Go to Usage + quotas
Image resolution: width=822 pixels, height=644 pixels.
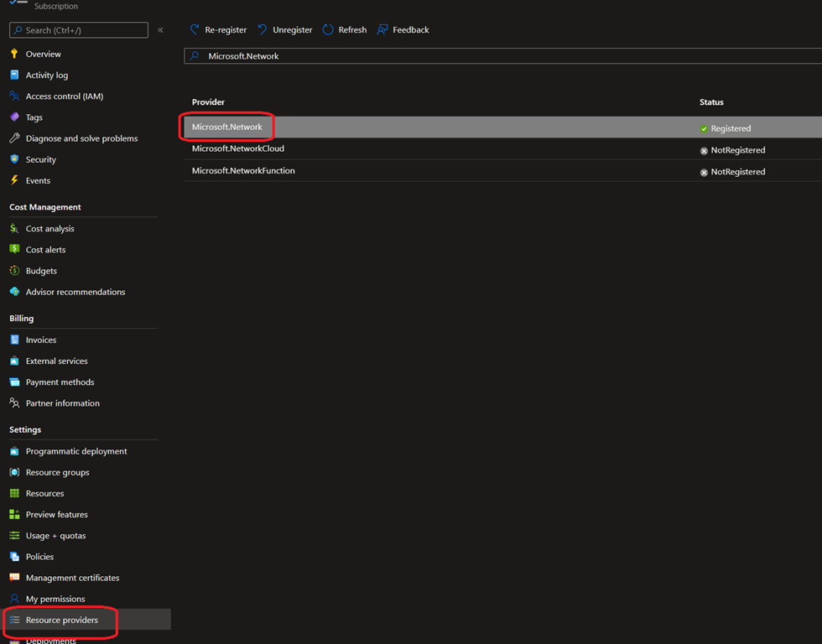pos(55,536)
